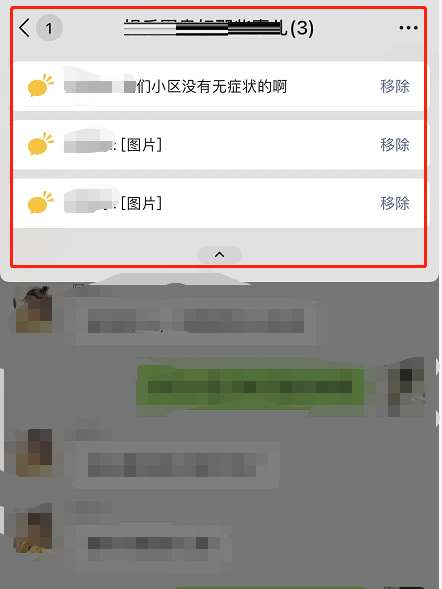Remove the second [图片] pinned item

pyautogui.click(x=395, y=145)
